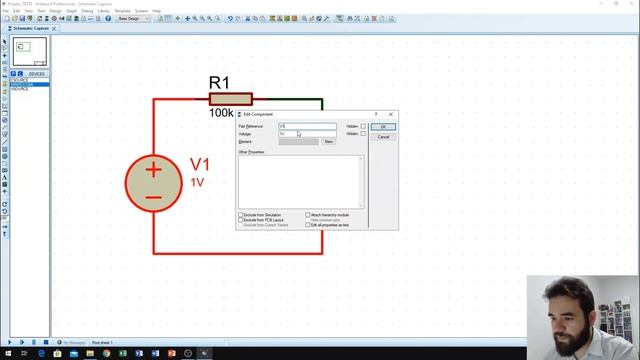
Task: Open the Windows Start menu
Action: click(8, 353)
